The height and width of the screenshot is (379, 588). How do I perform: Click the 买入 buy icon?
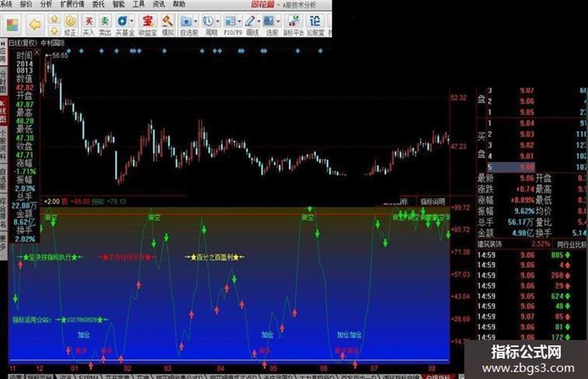click(x=88, y=25)
